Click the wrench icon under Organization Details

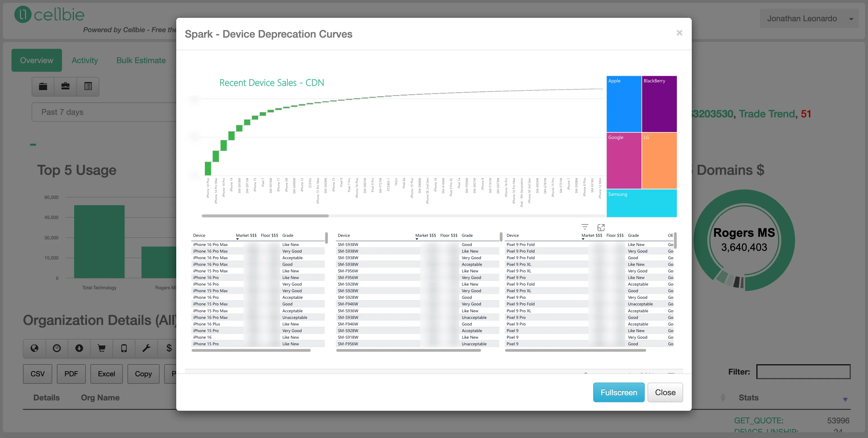146,348
